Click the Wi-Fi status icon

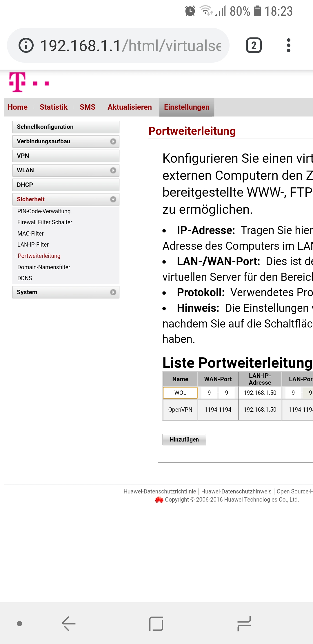[206, 10]
